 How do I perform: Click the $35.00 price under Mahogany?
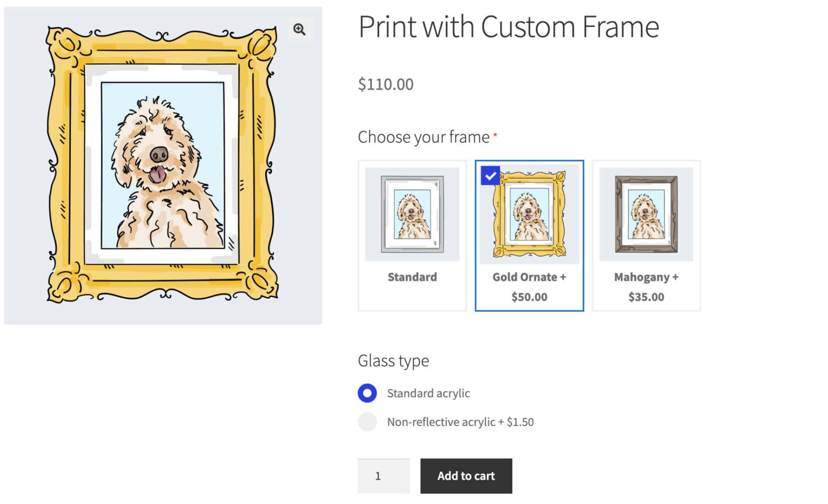click(x=646, y=297)
